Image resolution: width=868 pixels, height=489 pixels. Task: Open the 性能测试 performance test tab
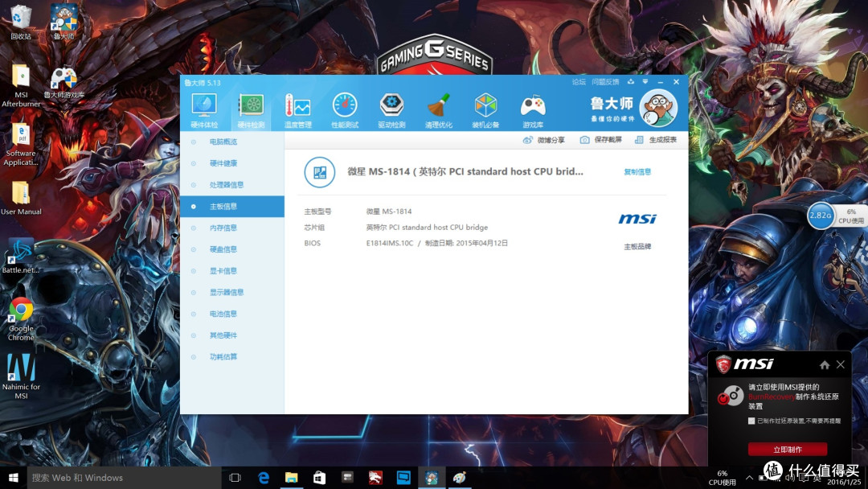345,111
